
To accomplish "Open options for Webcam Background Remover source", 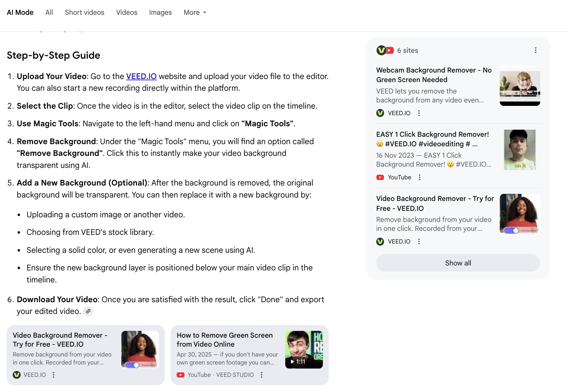I will tap(419, 113).
